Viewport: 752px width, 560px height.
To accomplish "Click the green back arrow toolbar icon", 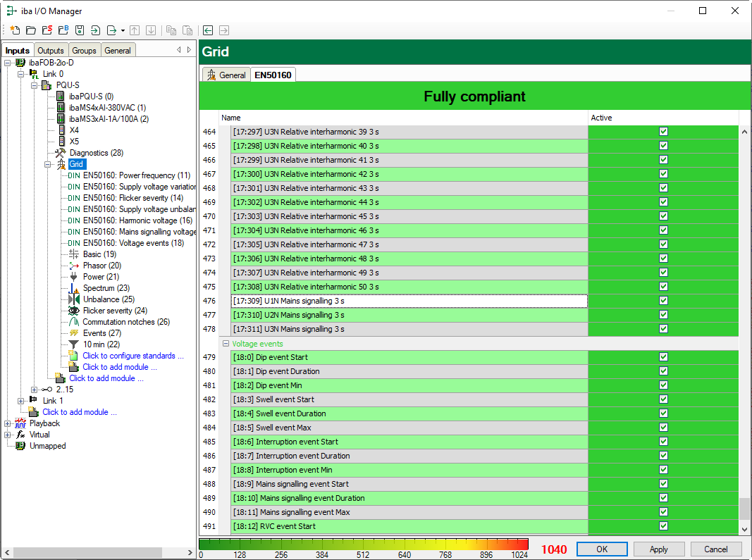I will [x=208, y=30].
